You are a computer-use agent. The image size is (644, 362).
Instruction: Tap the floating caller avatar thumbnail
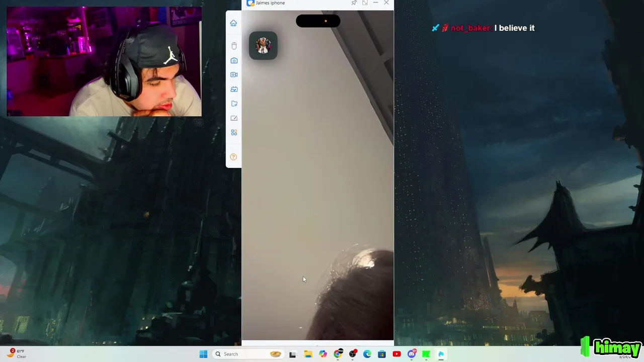[263, 46]
